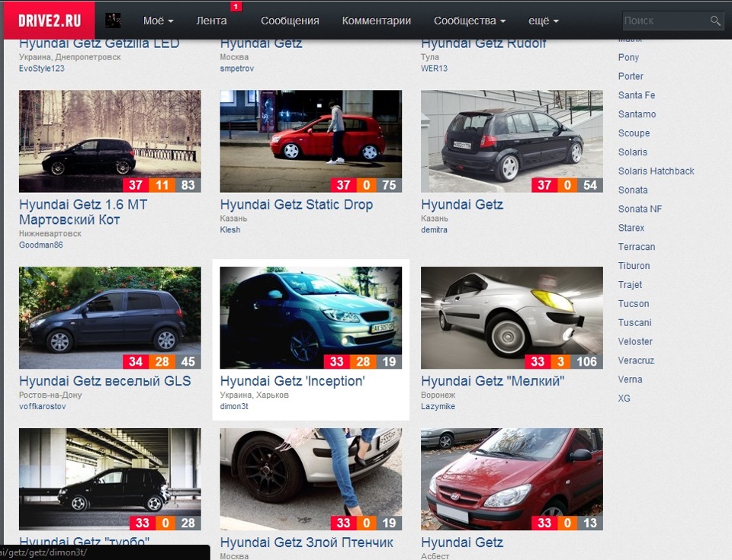The width and height of the screenshot is (732, 560).
Task: Open the Комментарии menu item
Action: (x=376, y=21)
